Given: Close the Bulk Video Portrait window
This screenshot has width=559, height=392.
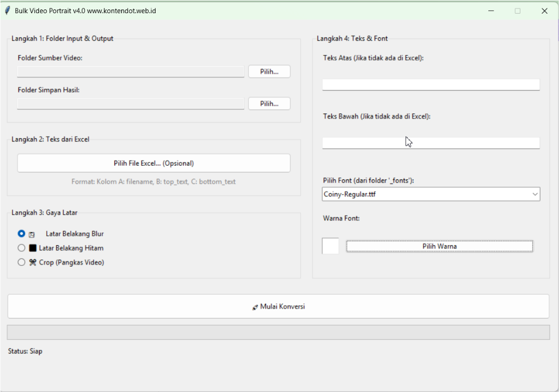Looking at the screenshot, I should pyautogui.click(x=544, y=11).
